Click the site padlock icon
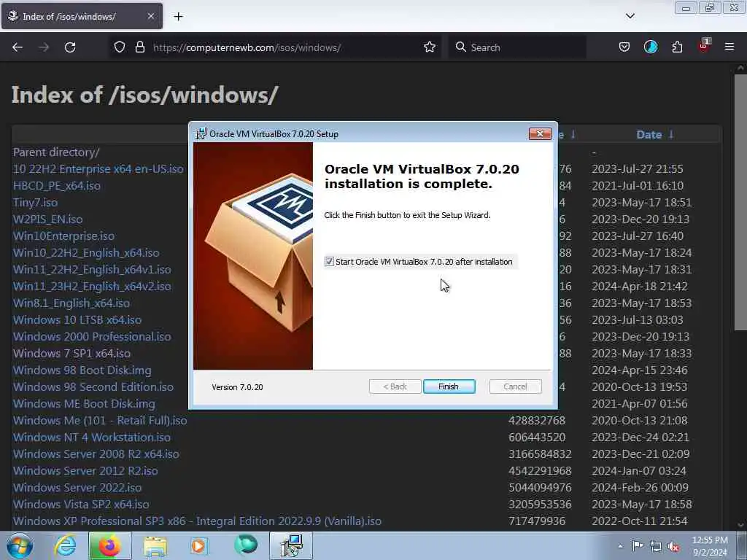The width and height of the screenshot is (747, 560). [x=139, y=47]
